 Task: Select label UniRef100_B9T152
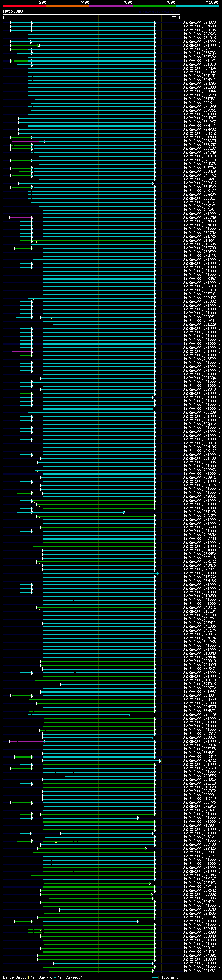[199, 76]
